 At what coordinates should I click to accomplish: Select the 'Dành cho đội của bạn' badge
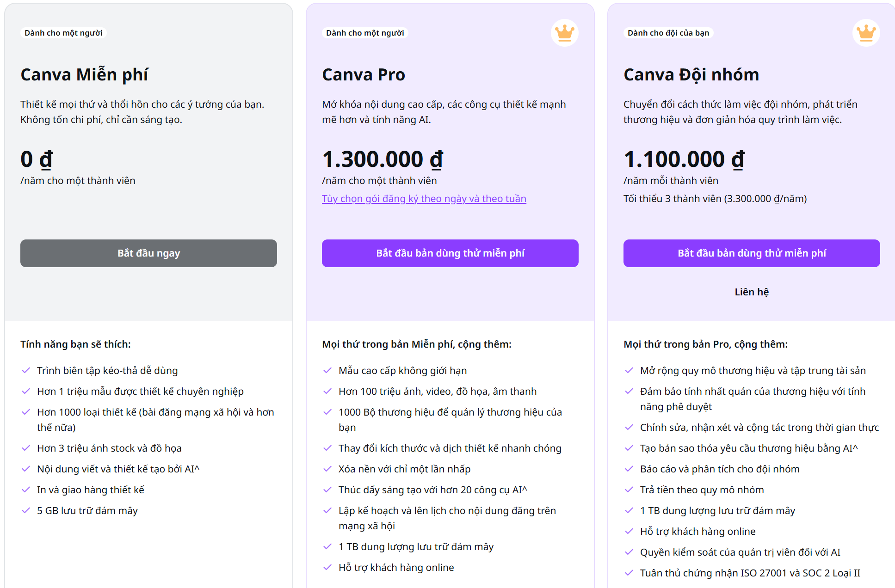tap(668, 32)
